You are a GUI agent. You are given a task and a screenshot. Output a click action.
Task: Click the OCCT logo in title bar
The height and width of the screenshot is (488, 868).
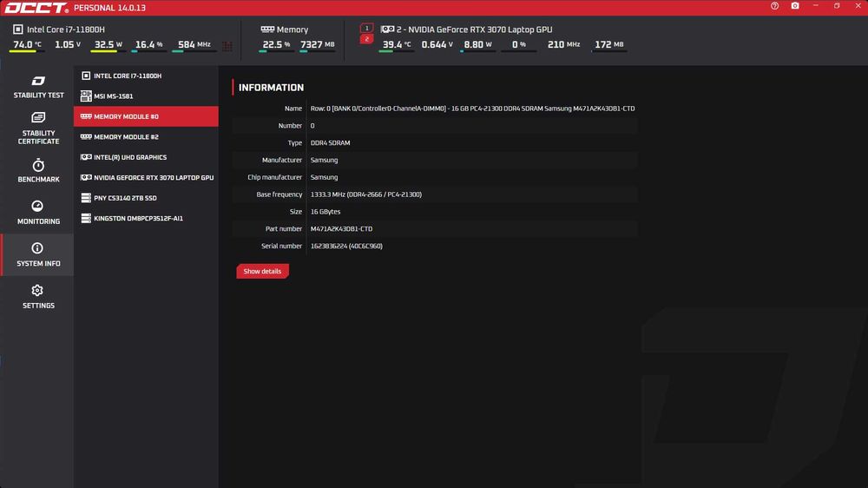pyautogui.click(x=36, y=8)
